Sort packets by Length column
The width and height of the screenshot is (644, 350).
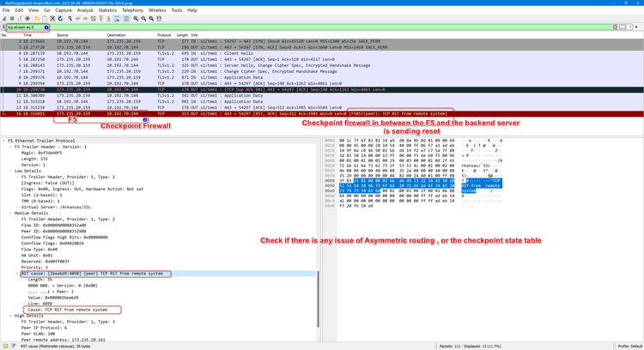[182, 35]
